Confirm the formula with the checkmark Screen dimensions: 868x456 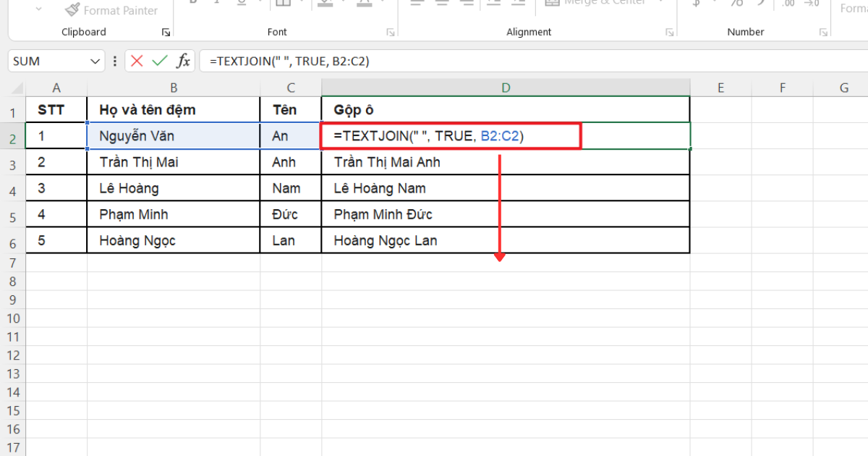(160, 62)
